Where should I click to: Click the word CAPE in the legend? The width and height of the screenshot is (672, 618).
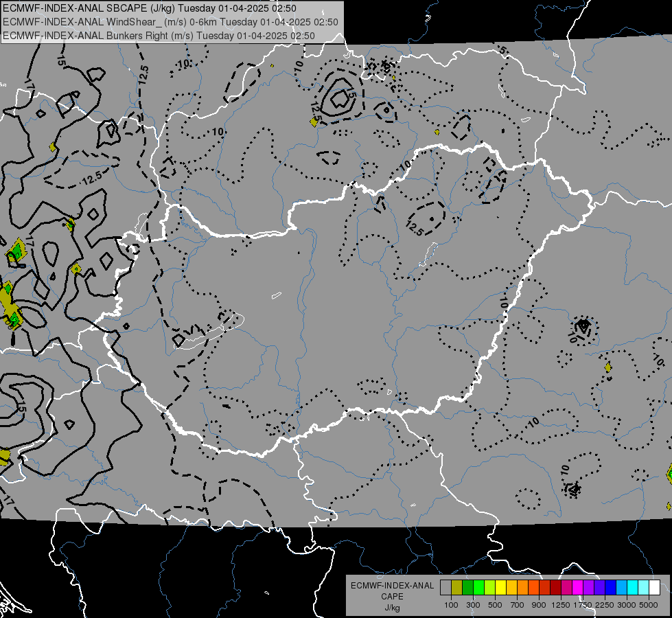392,597
